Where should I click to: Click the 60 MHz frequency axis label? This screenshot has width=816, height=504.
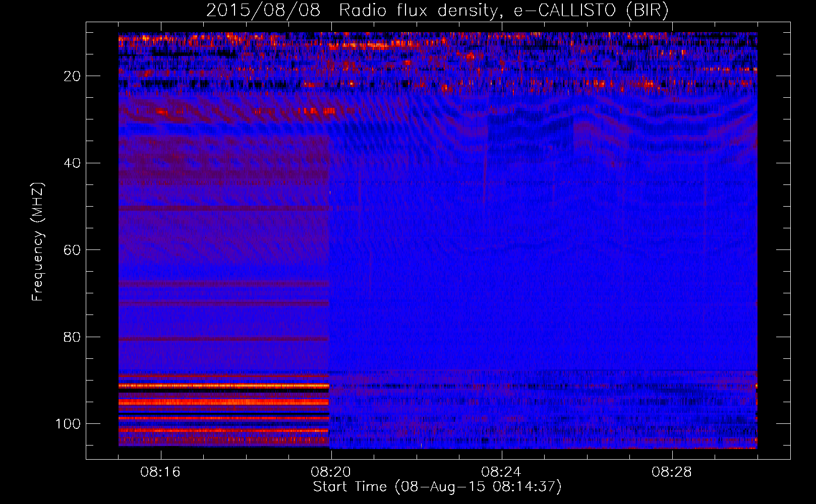tap(72, 250)
